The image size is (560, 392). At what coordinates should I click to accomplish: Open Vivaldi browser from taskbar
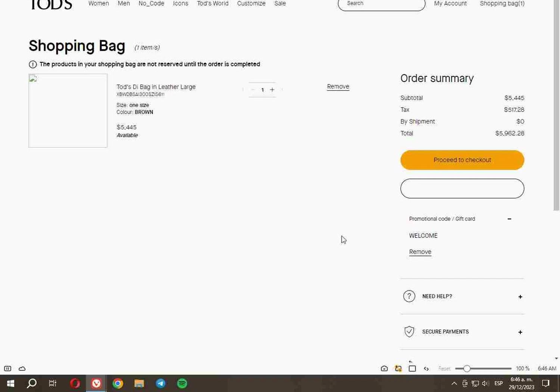(96, 383)
